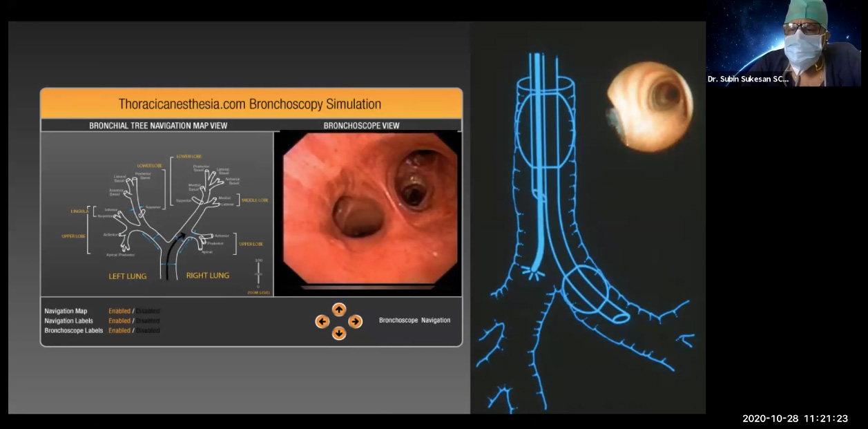This screenshot has height=429, width=868.
Task: Set Bronchoscope Labels to Disabled
Action: (148, 330)
